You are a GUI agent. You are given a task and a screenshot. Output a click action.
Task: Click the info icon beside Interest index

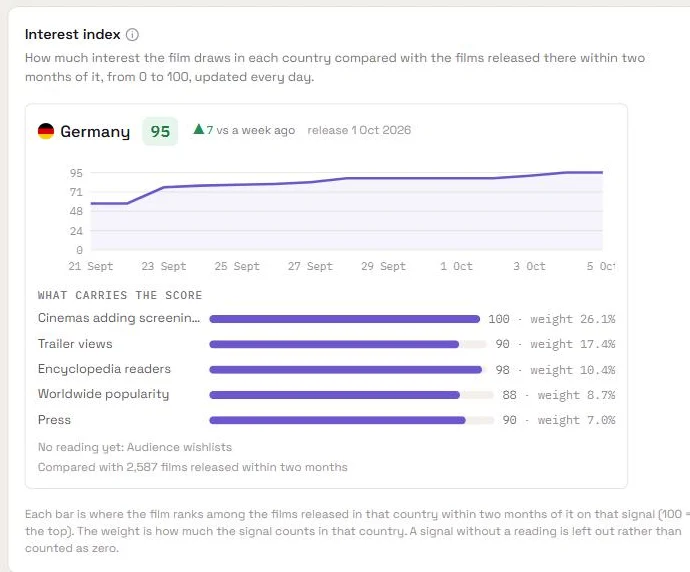pyautogui.click(x=132, y=34)
